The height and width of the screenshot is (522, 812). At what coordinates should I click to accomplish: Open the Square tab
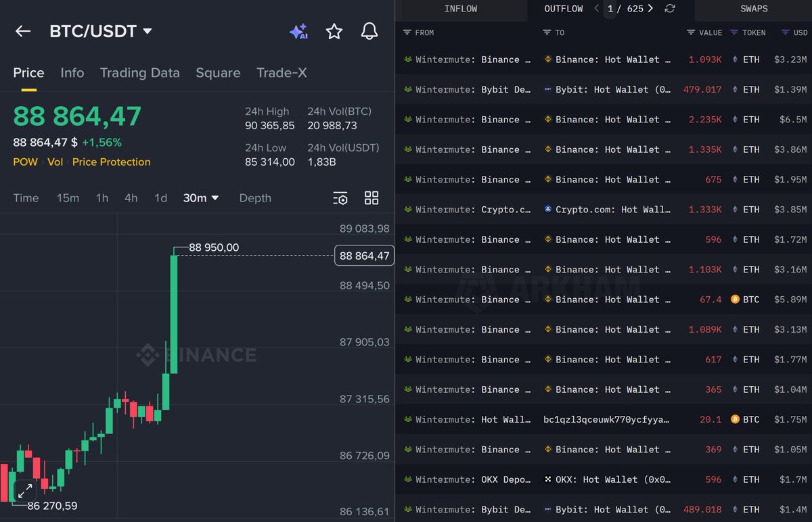pos(218,73)
